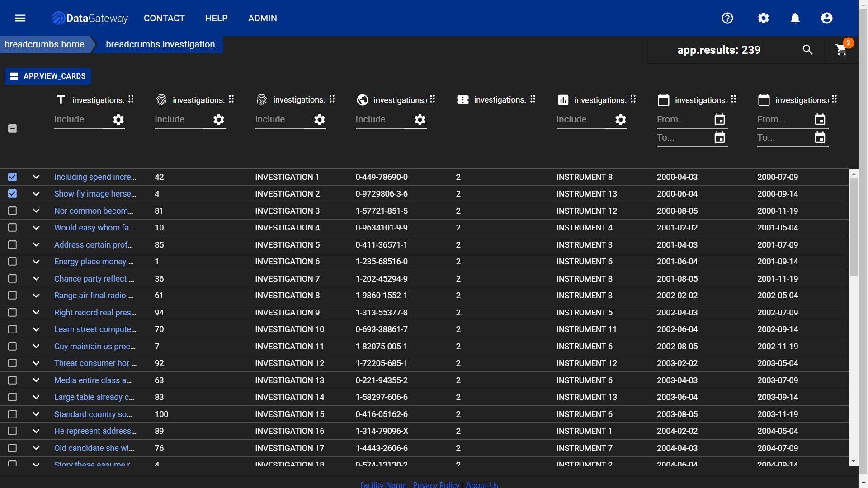Select the breadcrumbs.home breadcrumb
The width and height of the screenshot is (868, 488).
point(44,44)
